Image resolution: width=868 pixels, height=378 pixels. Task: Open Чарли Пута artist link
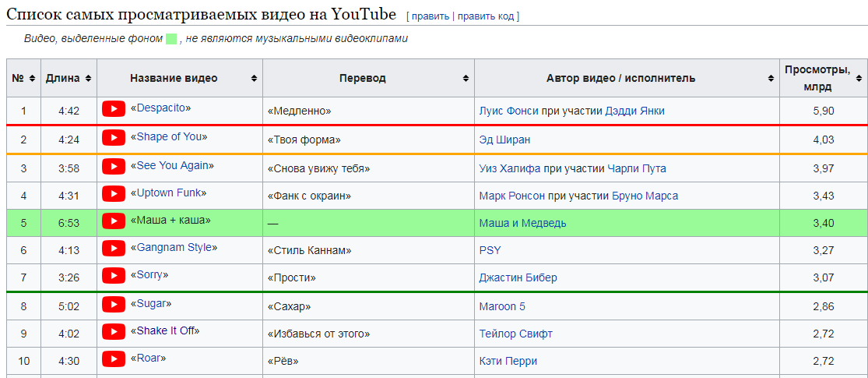pos(637,168)
